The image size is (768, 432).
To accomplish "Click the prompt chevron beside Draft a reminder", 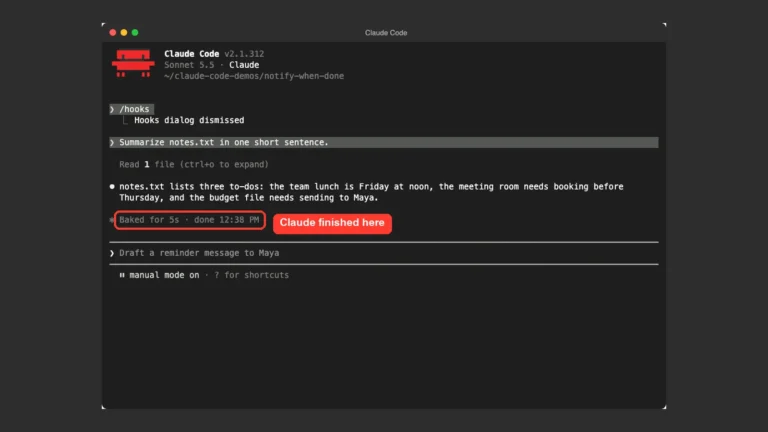I will point(112,253).
